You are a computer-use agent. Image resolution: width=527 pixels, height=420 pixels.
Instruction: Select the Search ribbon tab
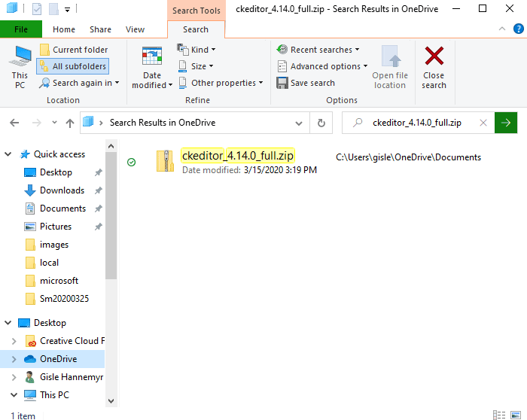196,29
